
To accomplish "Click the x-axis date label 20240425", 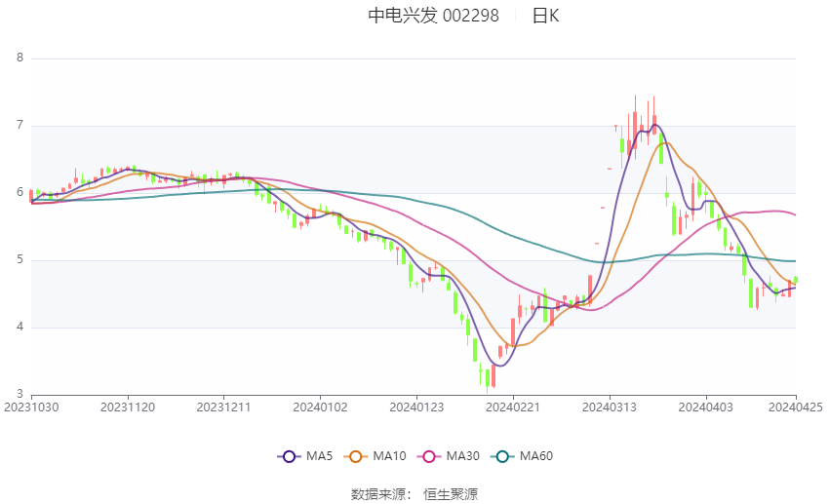I will [x=795, y=407].
